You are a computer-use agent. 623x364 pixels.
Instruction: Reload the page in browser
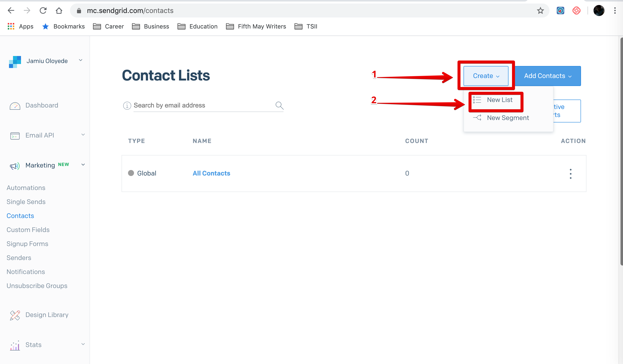[43, 10]
